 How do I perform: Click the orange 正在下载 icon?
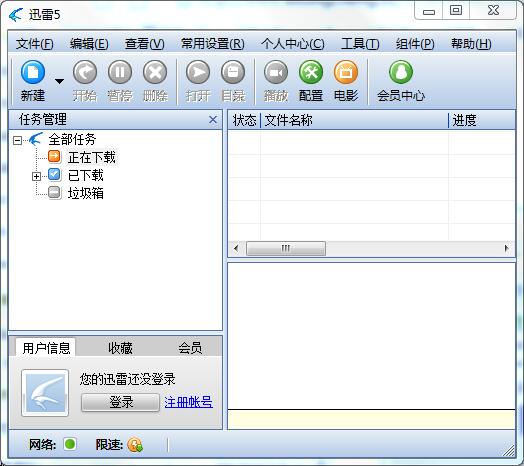point(54,156)
